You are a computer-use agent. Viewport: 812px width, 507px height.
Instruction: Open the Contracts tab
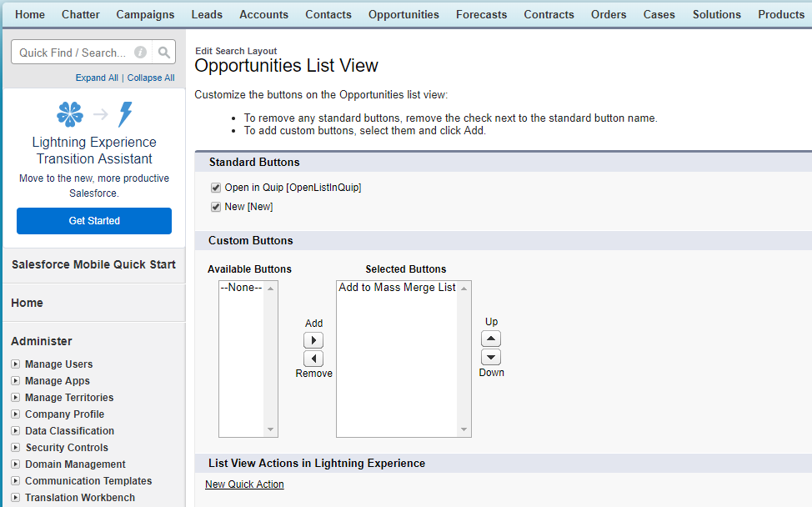549,14
